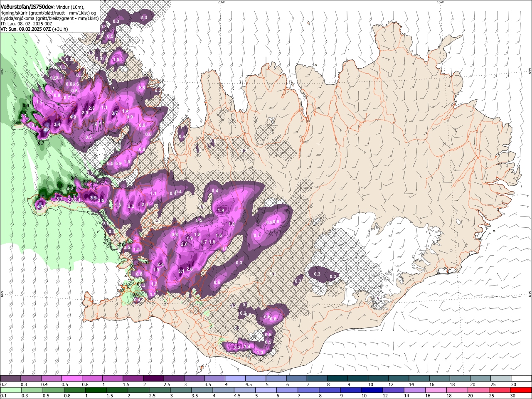Click the 3.4 precipitation value in the Westfjords
532x399 pixels.
(57, 124)
